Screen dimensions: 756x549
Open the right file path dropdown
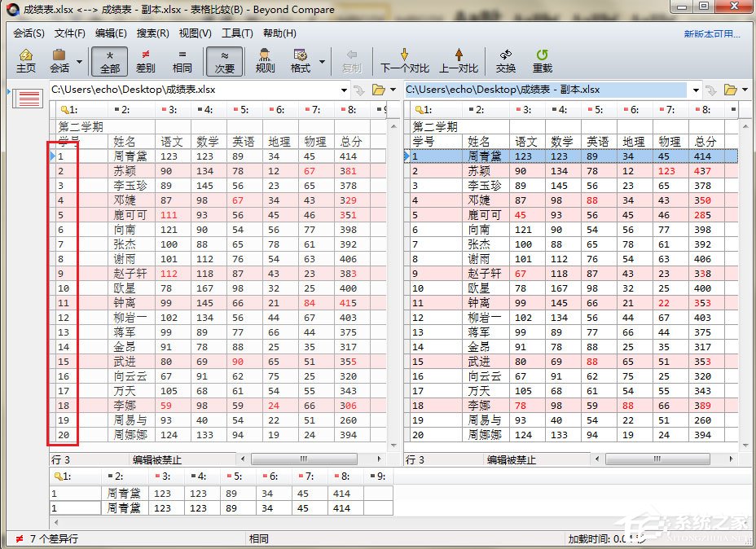[695, 90]
